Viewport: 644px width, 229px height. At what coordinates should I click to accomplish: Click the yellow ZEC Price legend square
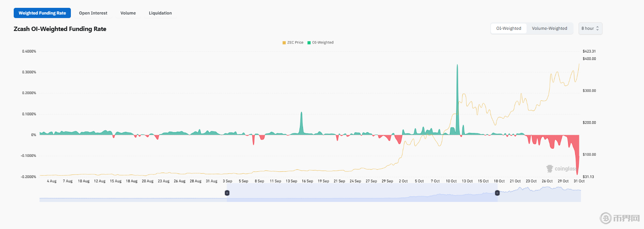pyautogui.click(x=284, y=43)
